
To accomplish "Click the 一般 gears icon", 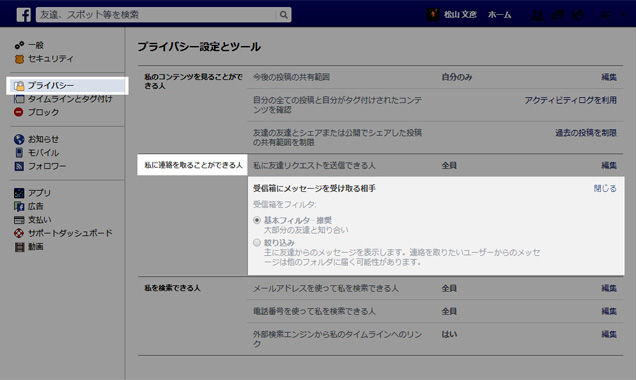I will 19,45.
